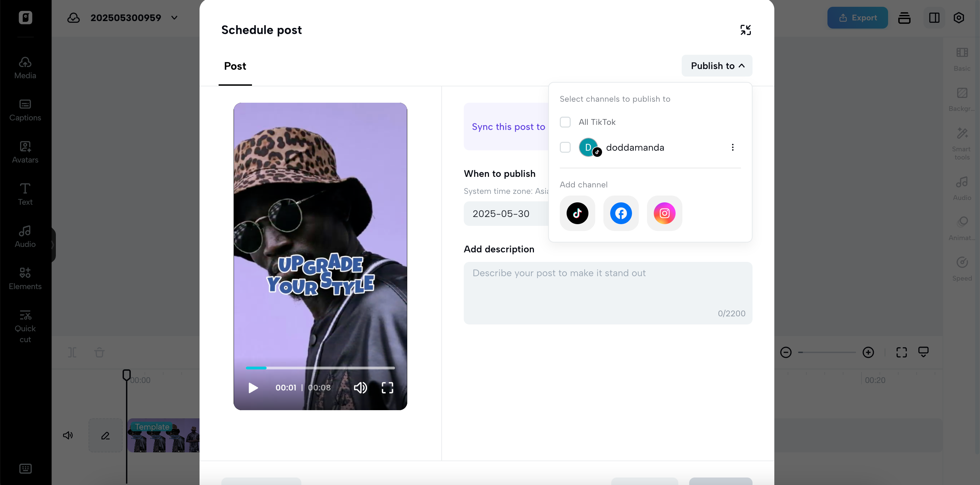The height and width of the screenshot is (485, 980).
Task: Add an Instagram channel
Action: [x=664, y=213]
